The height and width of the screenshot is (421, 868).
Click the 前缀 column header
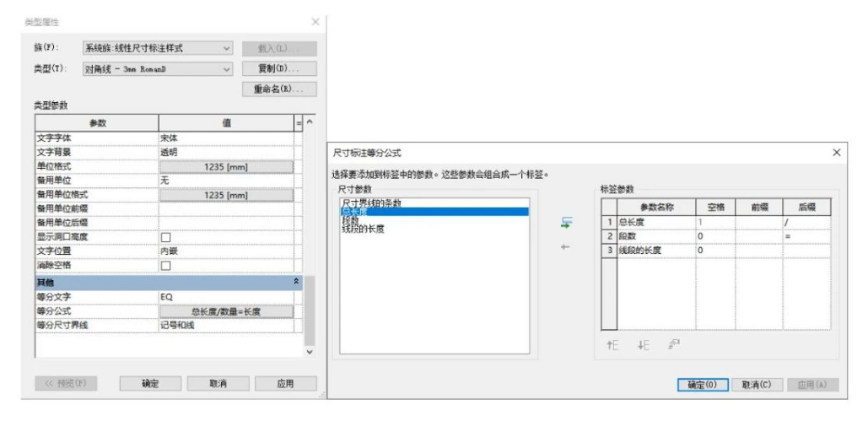point(759,208)
